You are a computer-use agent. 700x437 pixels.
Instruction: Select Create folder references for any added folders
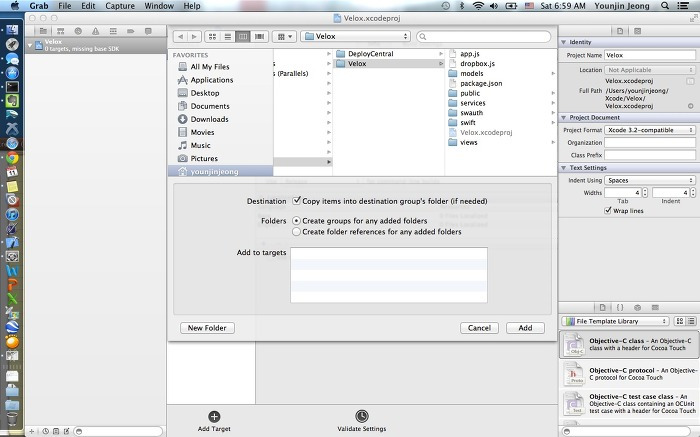(x=296, y=232)
